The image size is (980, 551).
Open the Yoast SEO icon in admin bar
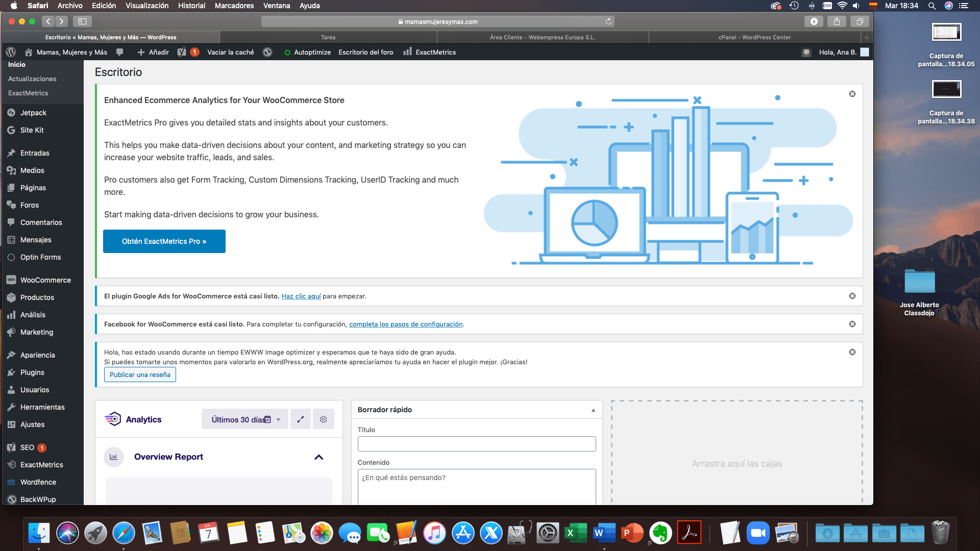click(x=182, y=52)
